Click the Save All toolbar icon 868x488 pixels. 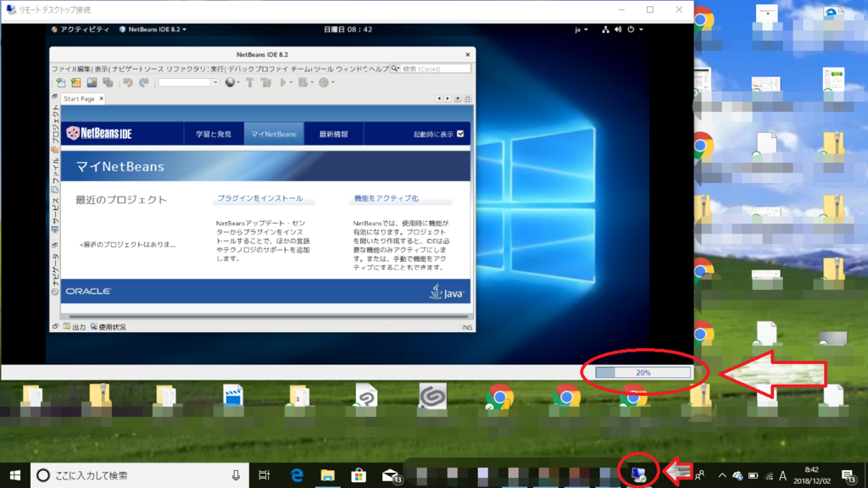[108, 82]
